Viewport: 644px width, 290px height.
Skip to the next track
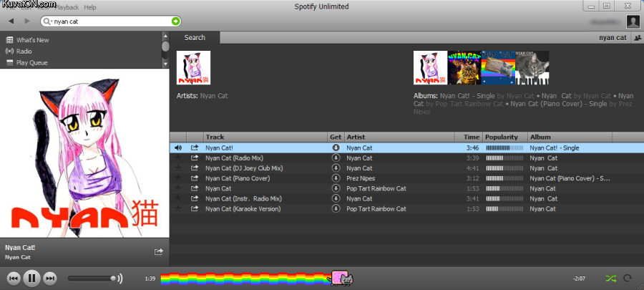[49, 278]
